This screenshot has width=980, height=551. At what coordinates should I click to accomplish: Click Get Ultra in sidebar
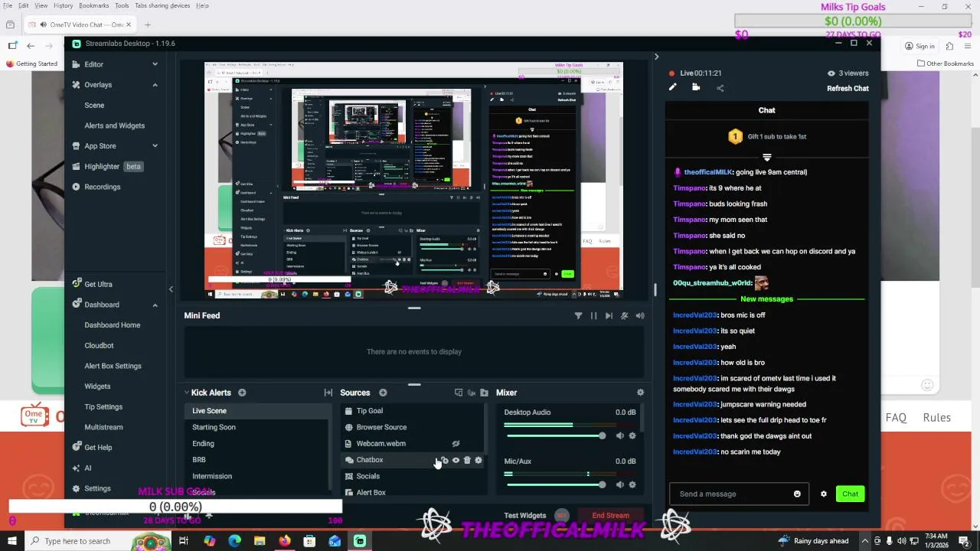pos(98,284)
